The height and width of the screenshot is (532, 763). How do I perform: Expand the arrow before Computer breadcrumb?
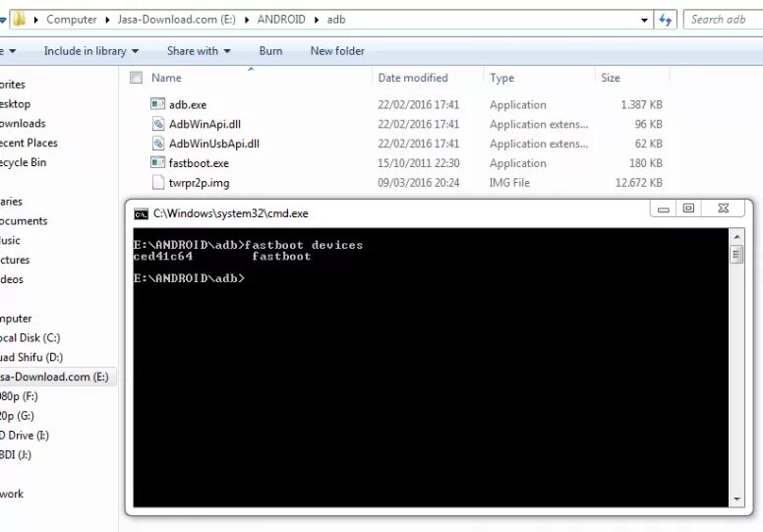(x=36, y=20)
